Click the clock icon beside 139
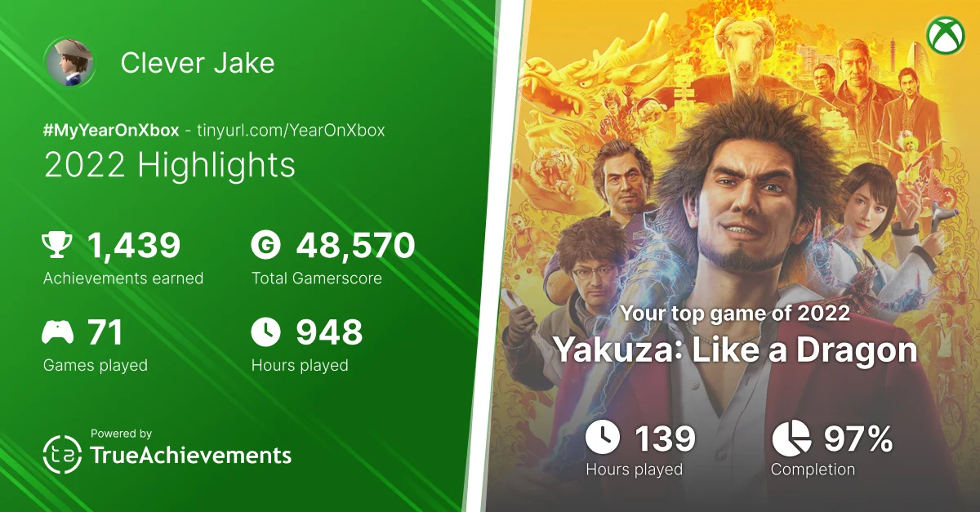Viewport: 980px width, 512px height. pyautogui.click(x=602, y=439)
